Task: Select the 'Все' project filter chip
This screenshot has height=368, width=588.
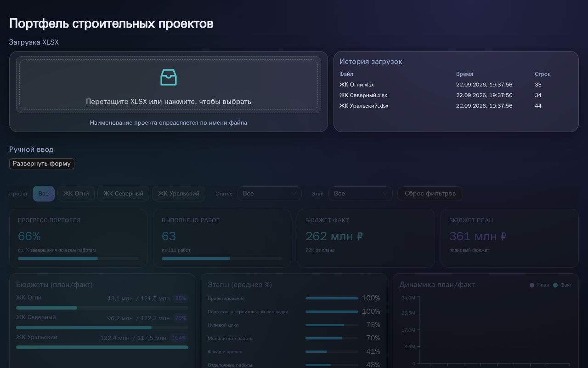Action: [44, 194]
